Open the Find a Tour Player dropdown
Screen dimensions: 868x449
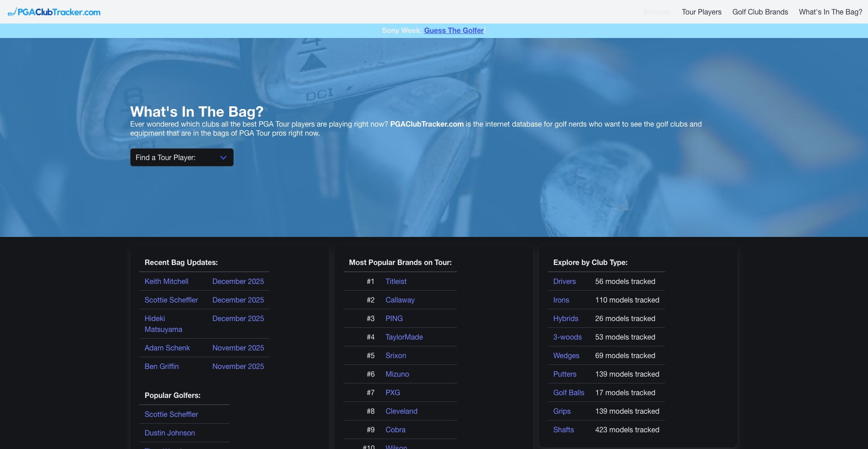pos(181,157)
